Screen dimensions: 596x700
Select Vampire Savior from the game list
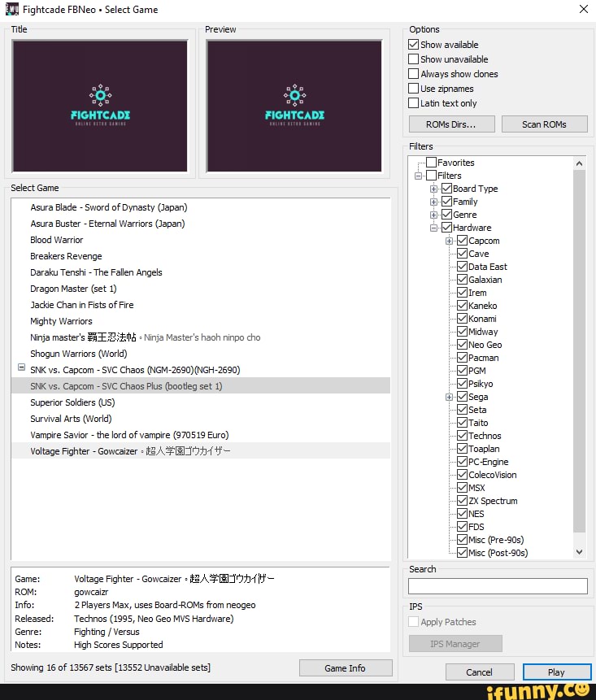point(129,435)
